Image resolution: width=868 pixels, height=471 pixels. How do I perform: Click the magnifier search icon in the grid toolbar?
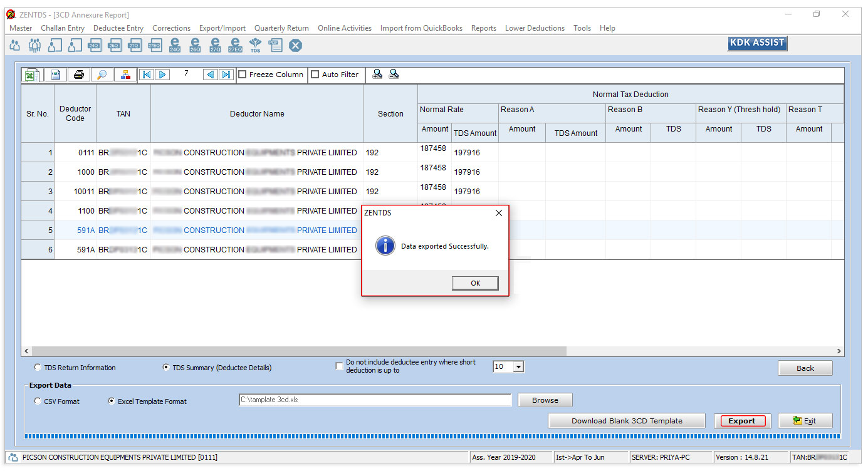[x=102, y=75]
